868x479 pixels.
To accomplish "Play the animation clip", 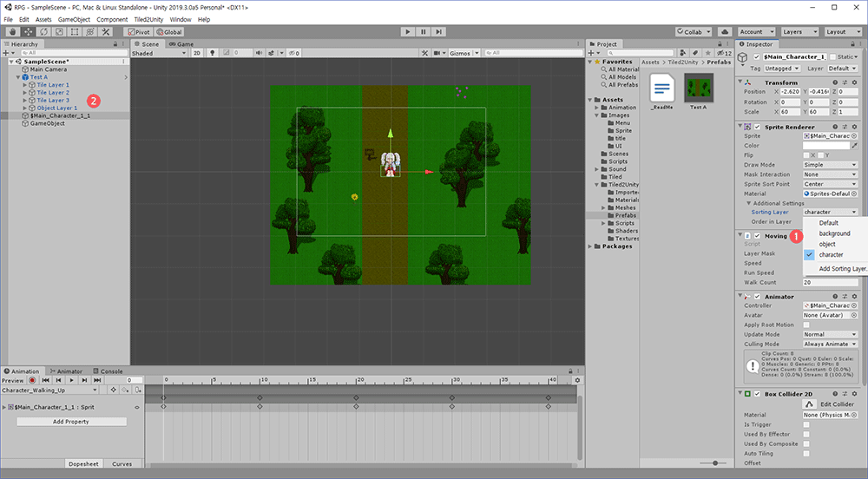I will pyautogui.click(x=71, y=381).
